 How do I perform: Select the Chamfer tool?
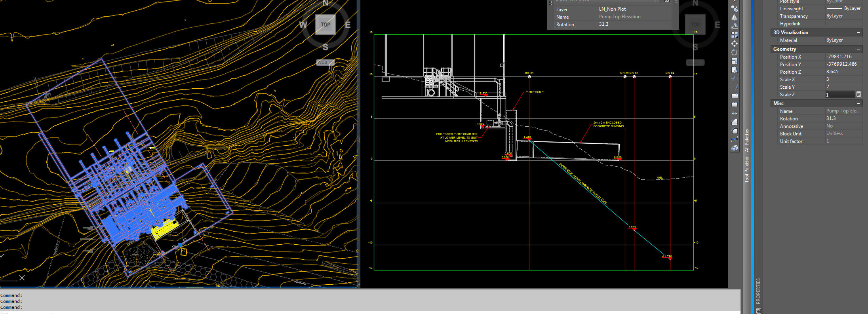click(x=735, y=122)
